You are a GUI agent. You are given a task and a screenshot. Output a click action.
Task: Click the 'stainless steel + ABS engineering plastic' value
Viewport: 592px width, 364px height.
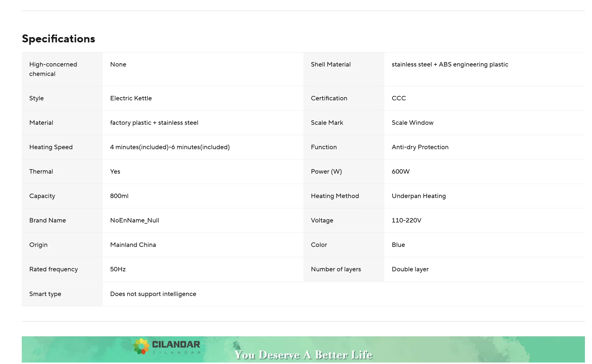[450, 64]
